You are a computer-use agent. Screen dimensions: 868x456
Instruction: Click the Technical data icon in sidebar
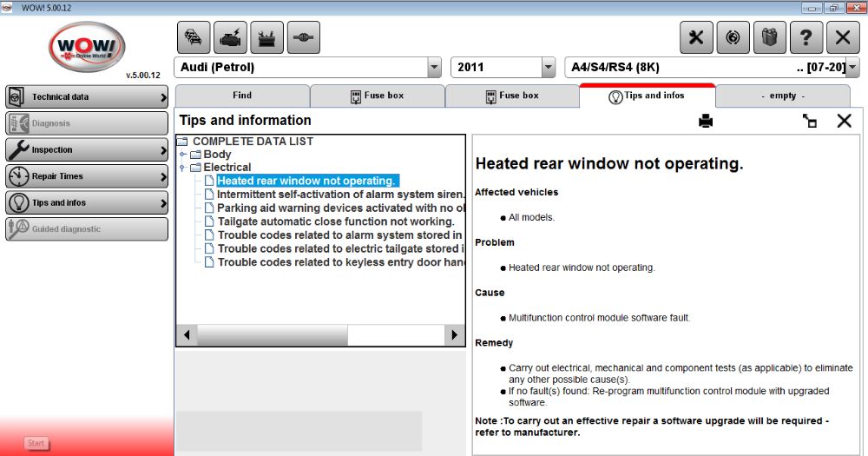[16, 97]
